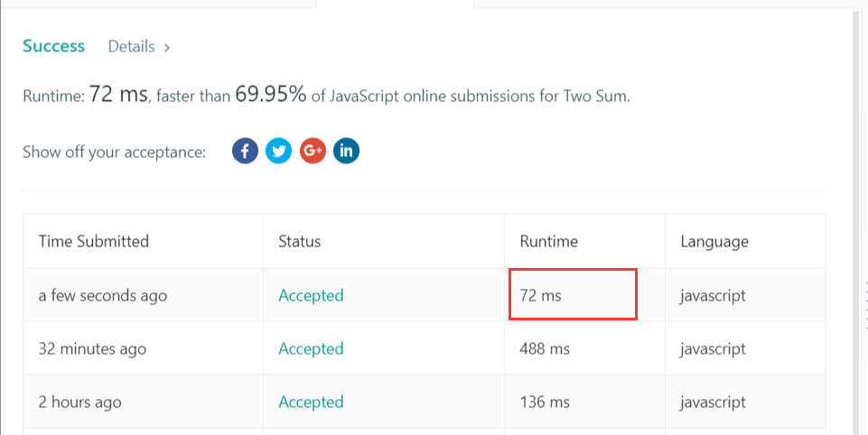Share acceptance on Facebook
The image size is (868, 435).
click(245, 151)
